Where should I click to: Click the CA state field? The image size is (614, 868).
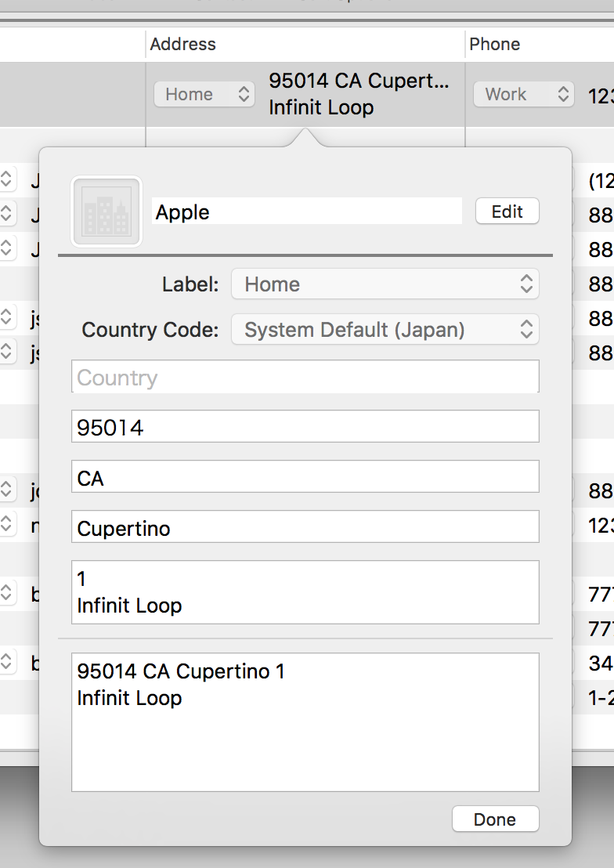305,476
